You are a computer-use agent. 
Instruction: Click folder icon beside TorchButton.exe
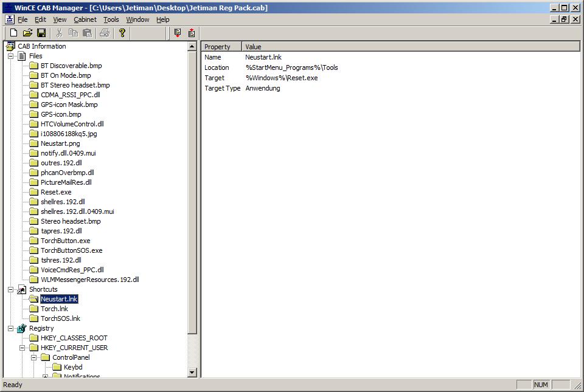[x=34, y=241]
